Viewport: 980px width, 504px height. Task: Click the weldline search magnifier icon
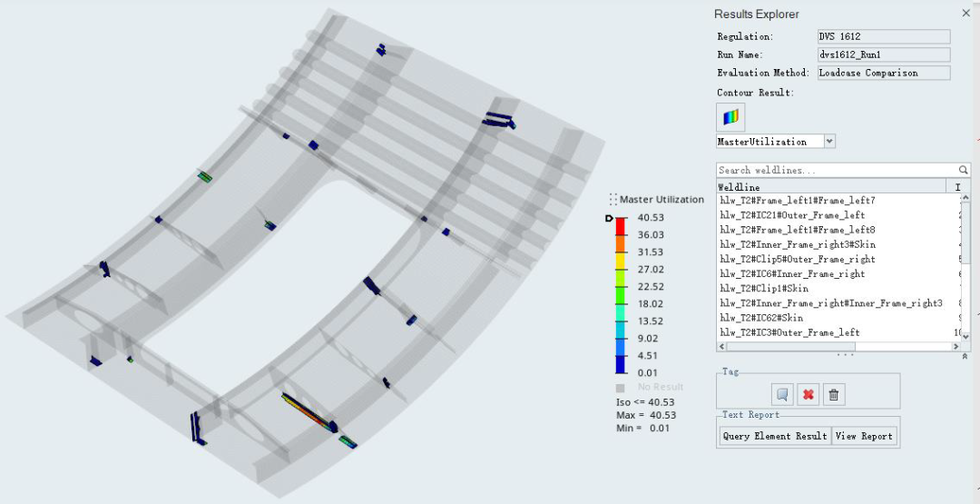(964, 170)
